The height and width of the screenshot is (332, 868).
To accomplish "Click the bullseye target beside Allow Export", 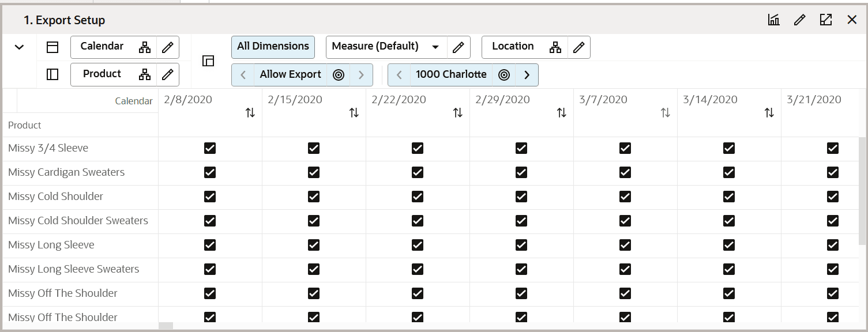I will [x=339, y=74].
